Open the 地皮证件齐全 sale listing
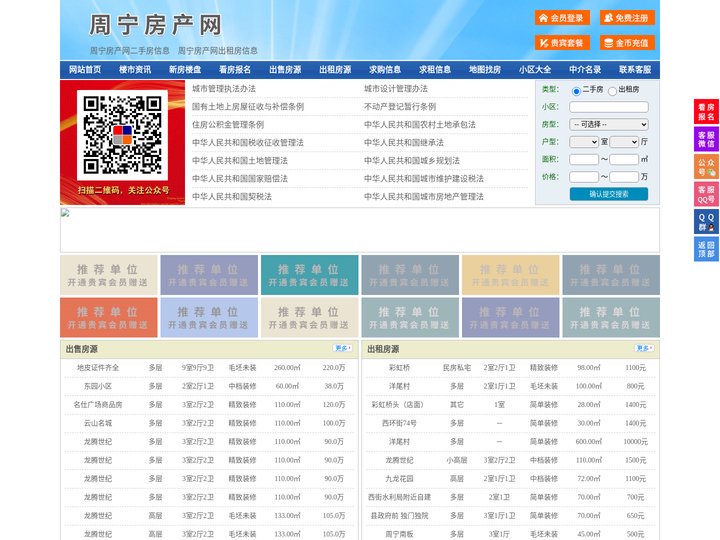 (x=98, y=368)
